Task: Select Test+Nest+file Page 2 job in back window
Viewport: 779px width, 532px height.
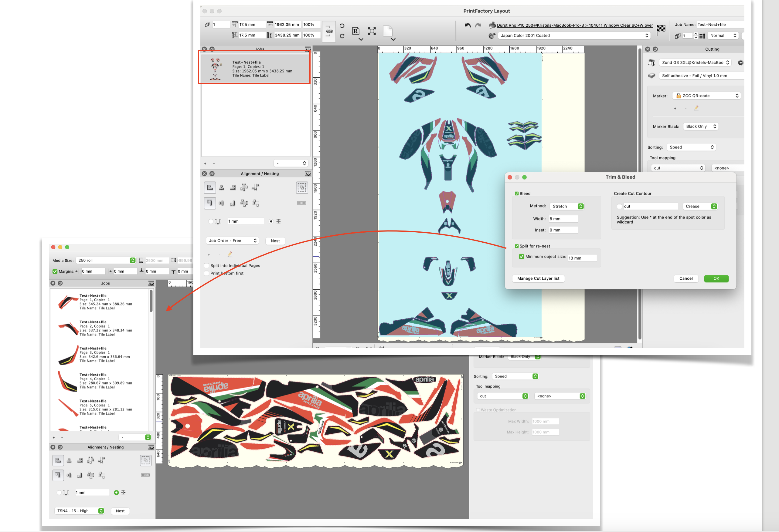Action: 100,328
